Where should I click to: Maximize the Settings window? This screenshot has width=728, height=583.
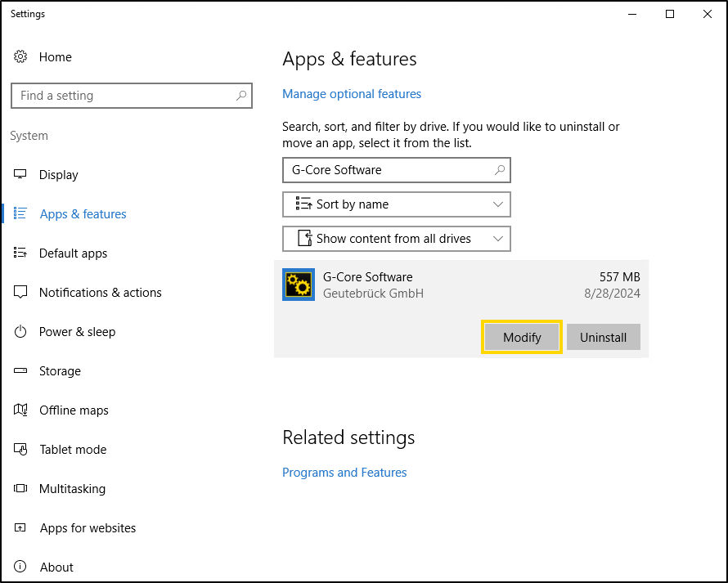click(x=669, y=14)
